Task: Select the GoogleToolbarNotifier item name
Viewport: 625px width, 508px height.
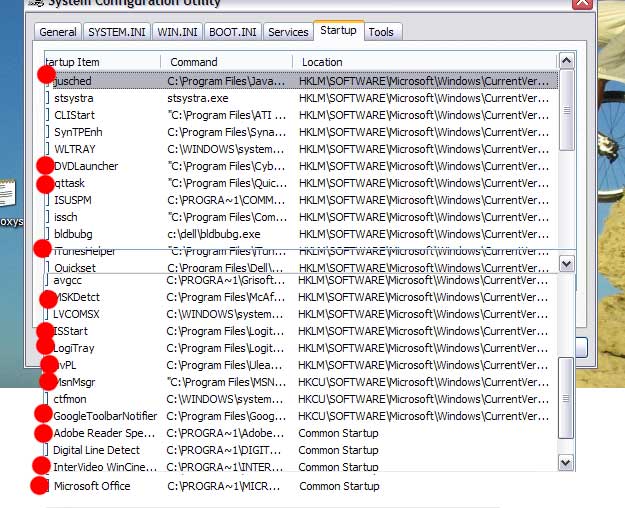Action: 105,416
